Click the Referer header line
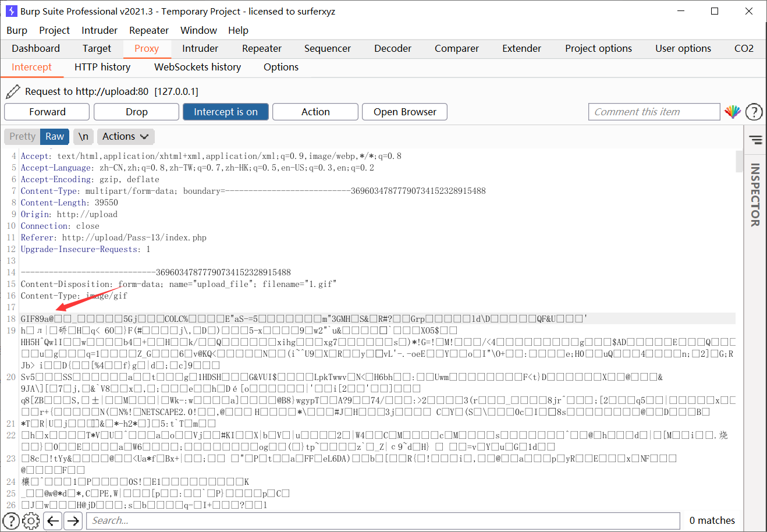767x532 pixels. [x=113, y=237]
